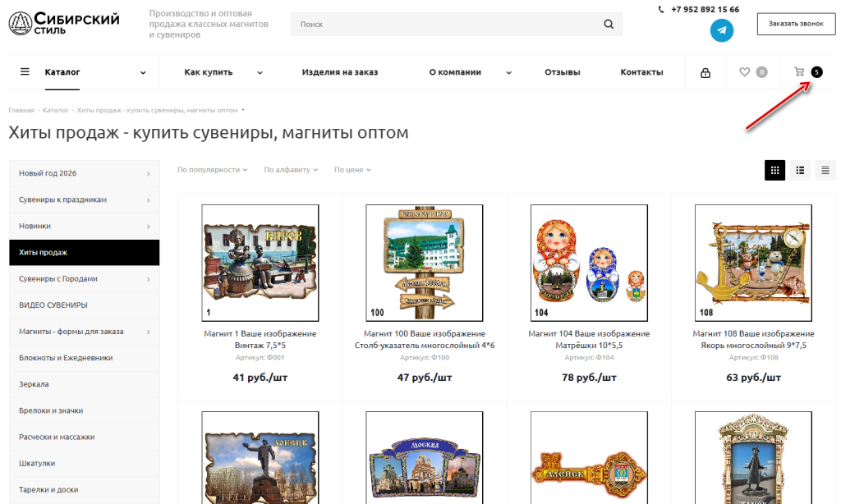Viewport: 841px width, 504px height.
Task: Expand Новый год 2026 submenu chevron
Action: 148,174
